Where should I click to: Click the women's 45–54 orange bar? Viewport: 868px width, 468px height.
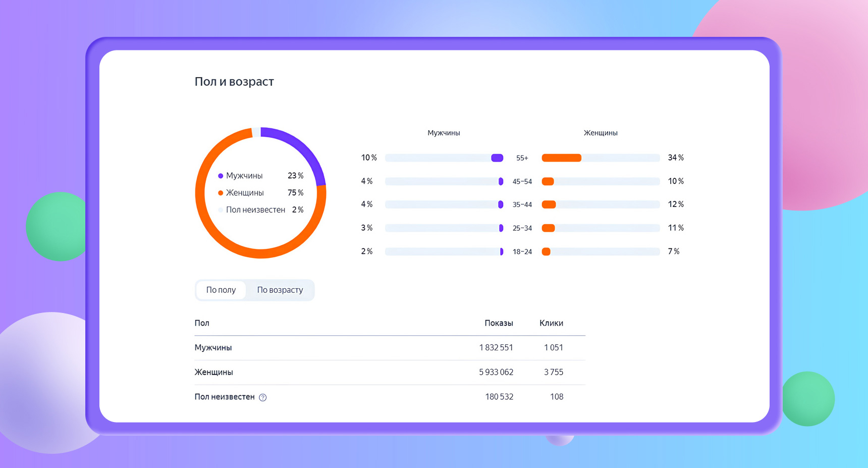(x=548, y=181)
